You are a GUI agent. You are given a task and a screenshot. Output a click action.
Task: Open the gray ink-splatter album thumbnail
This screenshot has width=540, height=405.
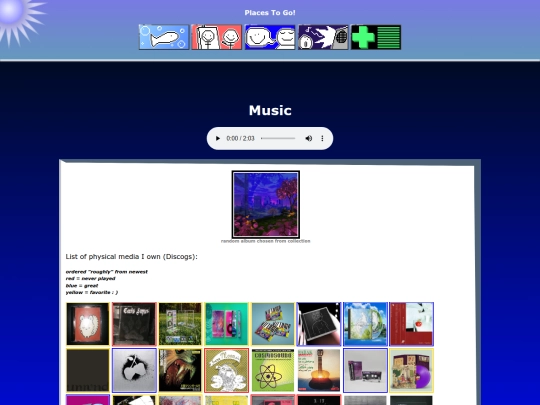[x=134, y=371]
